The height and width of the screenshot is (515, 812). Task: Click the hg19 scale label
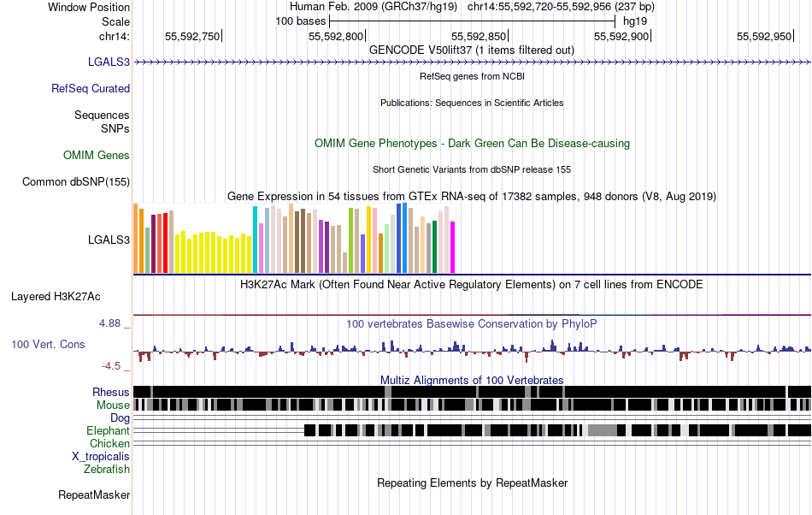tap(635, 21)
